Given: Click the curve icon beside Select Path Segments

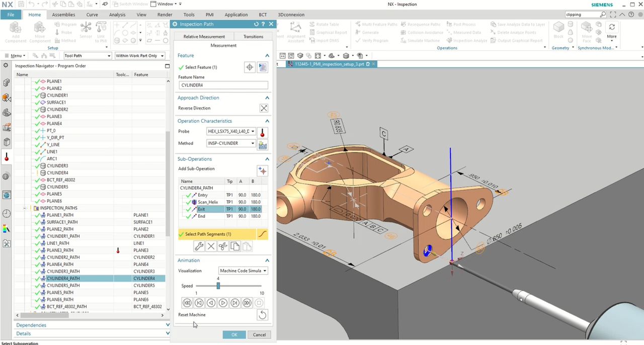Looking at the screenshot, I should tap(262, 234).
